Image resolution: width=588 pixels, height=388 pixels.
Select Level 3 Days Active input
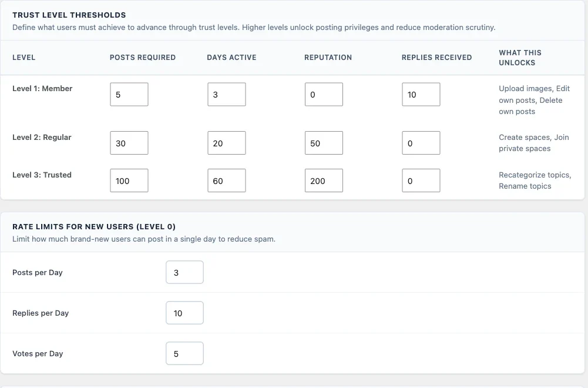[227, 180]
